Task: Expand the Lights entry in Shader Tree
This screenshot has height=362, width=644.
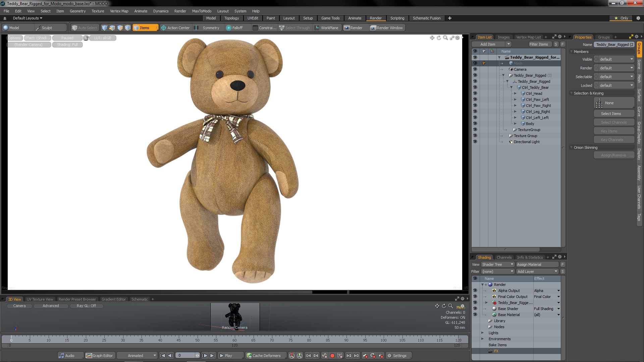Action: (483, 333)
